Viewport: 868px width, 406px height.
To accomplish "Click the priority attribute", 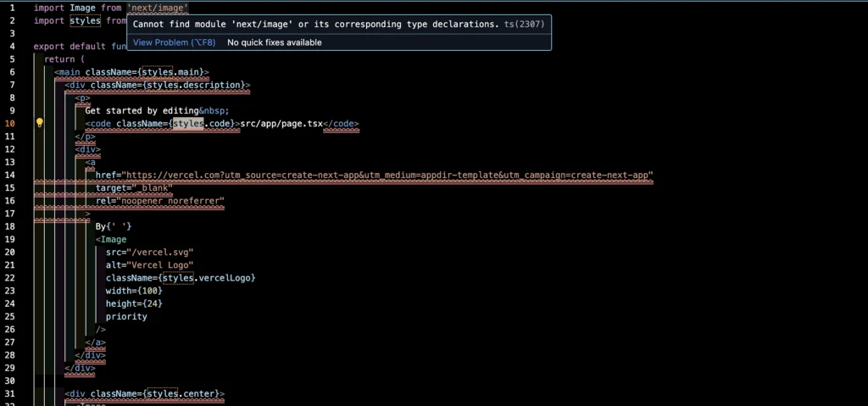I will point(126,316).
